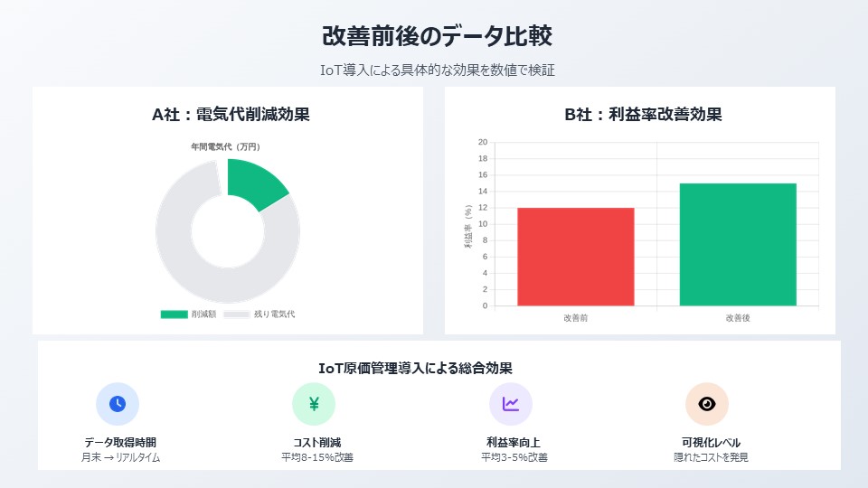
Task: Select the 改善前 axis label
Action: 576,317
